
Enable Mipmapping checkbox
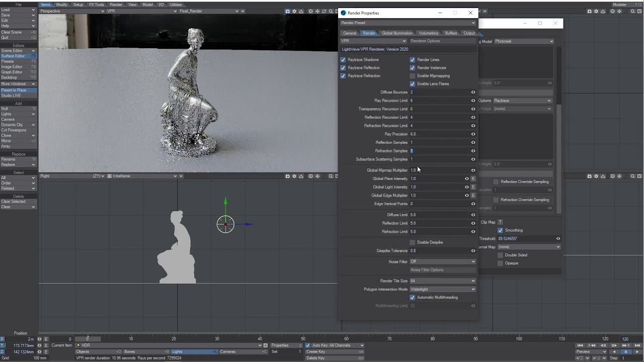point(413,76)
